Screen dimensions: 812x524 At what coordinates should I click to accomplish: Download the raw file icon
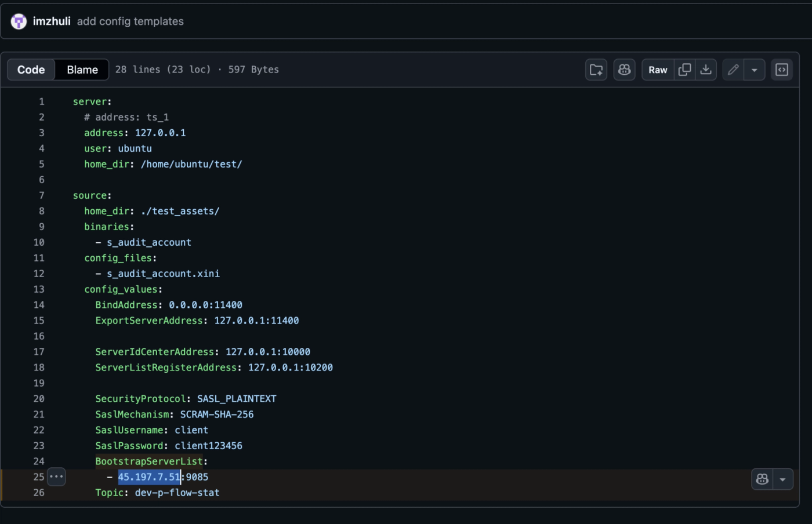tap(706, 70)
